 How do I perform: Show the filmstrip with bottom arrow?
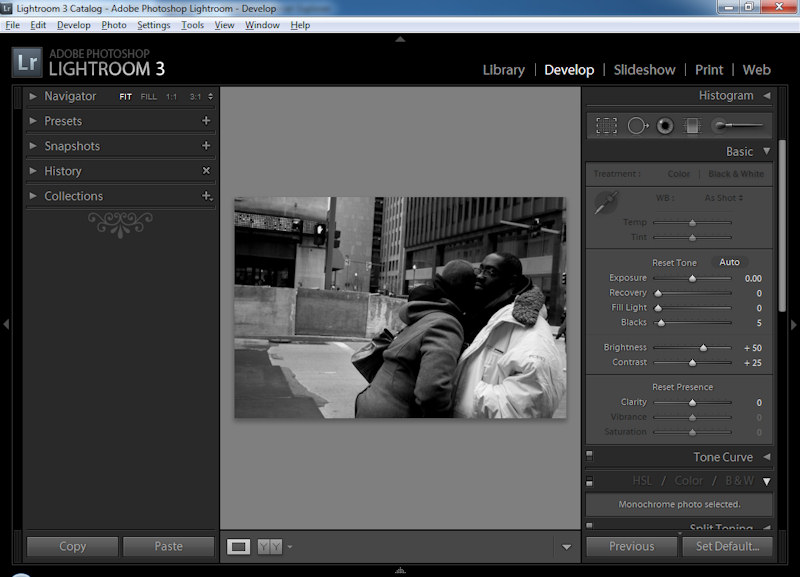coord(401,570)
